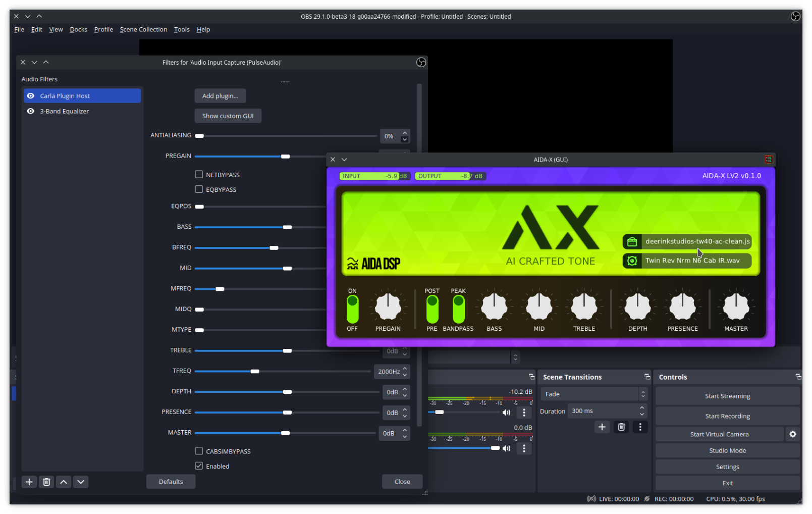
Task: Mute the 0.0 dB mixer channel speaker icon
Action: click(x=506, y=448)
